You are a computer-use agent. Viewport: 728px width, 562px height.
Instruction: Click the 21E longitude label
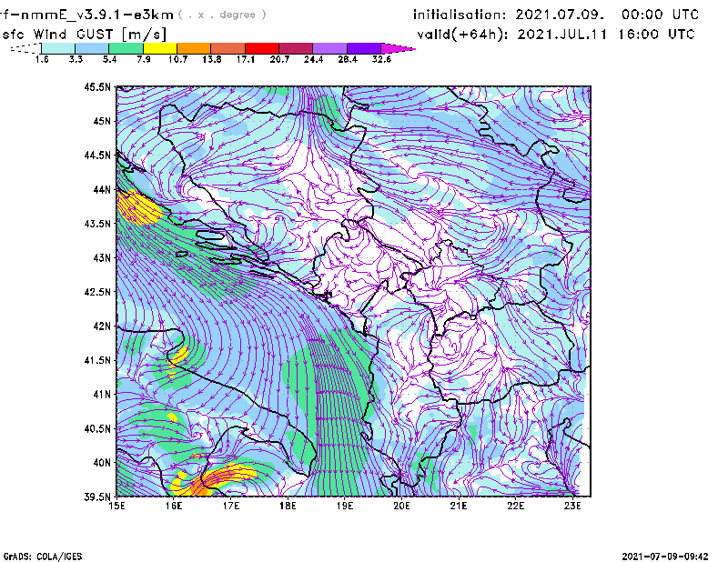pyautogui.click(x=459, y=506)
